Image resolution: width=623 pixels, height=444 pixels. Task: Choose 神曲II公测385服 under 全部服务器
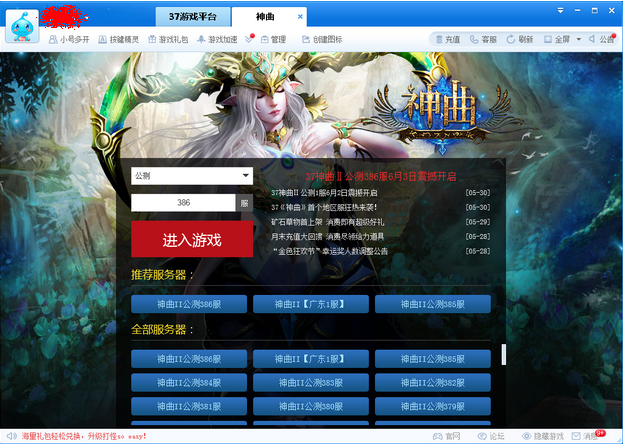[x=433, y=359]
